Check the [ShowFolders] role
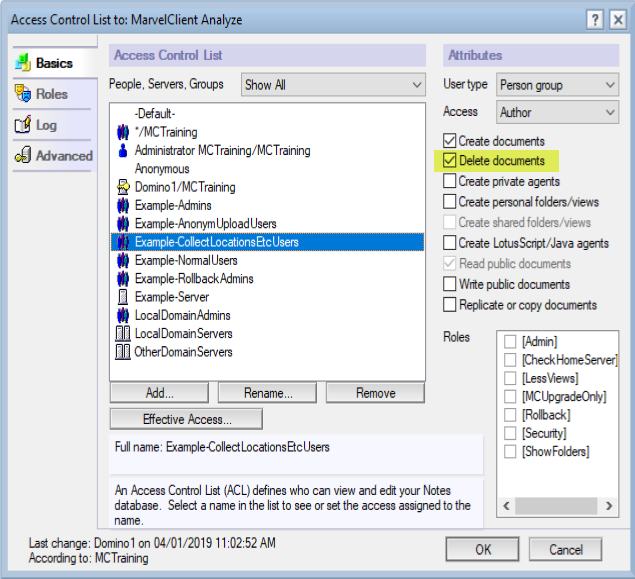635x579 pixels. (510, 451)
